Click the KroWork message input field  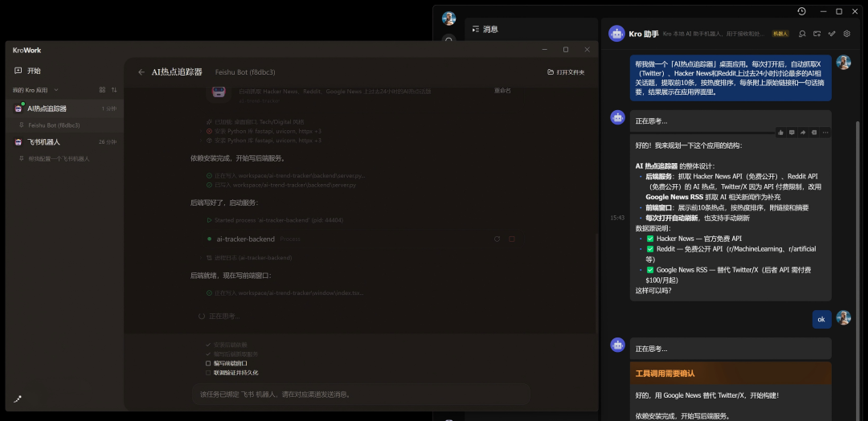pos(361,394)
